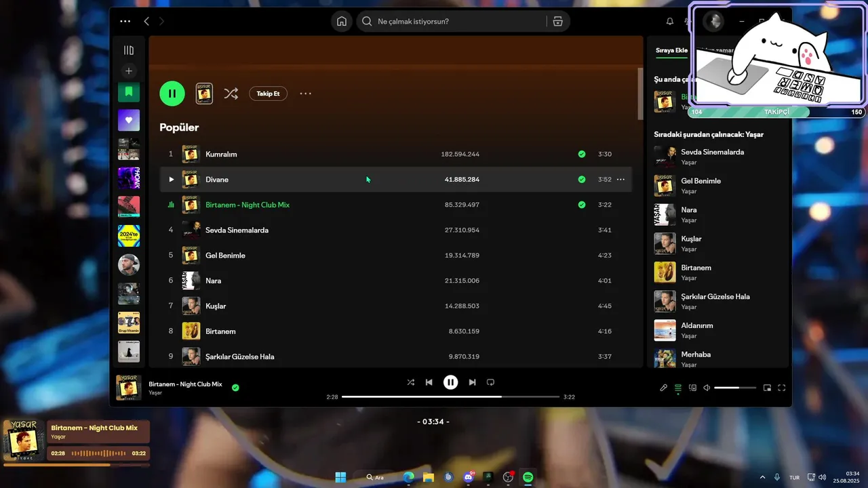Skip to previous track
868x488 pixels.
(x=429, y=382)
